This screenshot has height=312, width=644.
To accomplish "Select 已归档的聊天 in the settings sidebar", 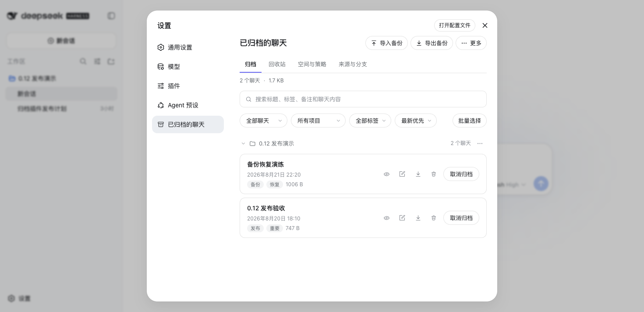I will point(188,124).
